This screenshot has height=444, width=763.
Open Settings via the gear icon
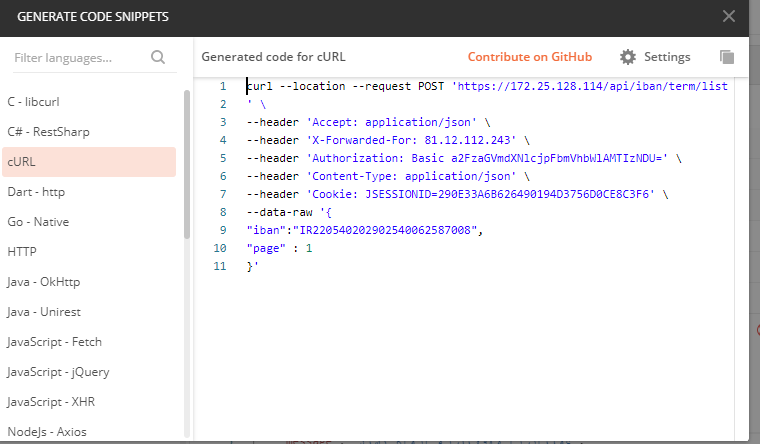628,57
